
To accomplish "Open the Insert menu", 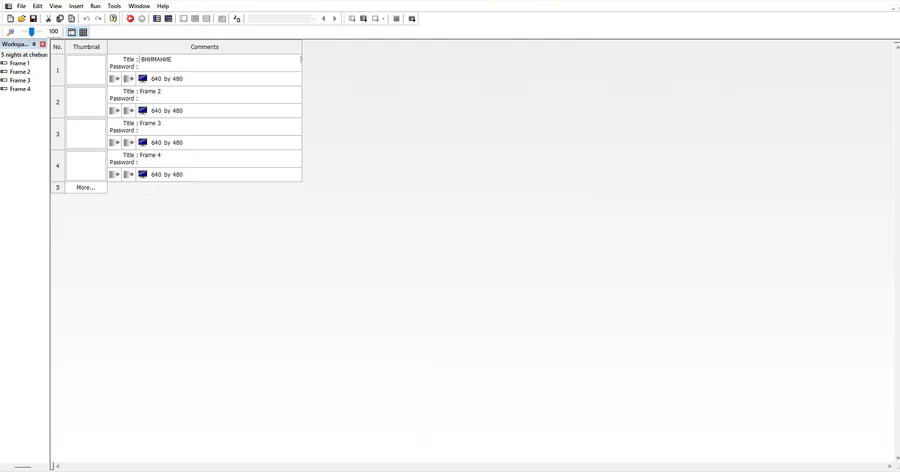I will coord(76,6).
